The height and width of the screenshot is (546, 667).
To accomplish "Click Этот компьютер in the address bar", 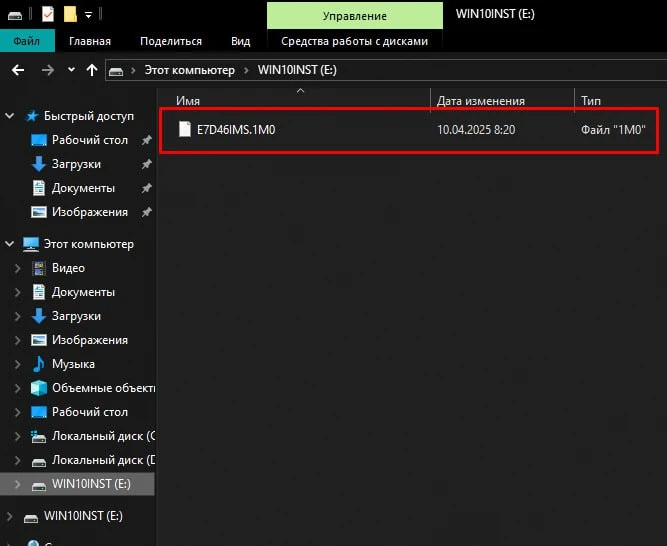I will tap(188, 70).
